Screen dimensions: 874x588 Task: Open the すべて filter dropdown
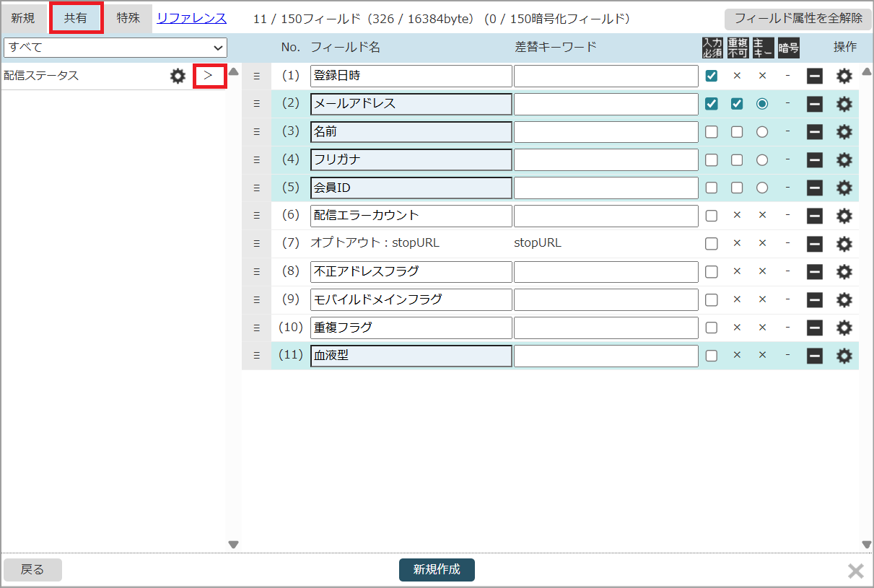pos(115,48)
